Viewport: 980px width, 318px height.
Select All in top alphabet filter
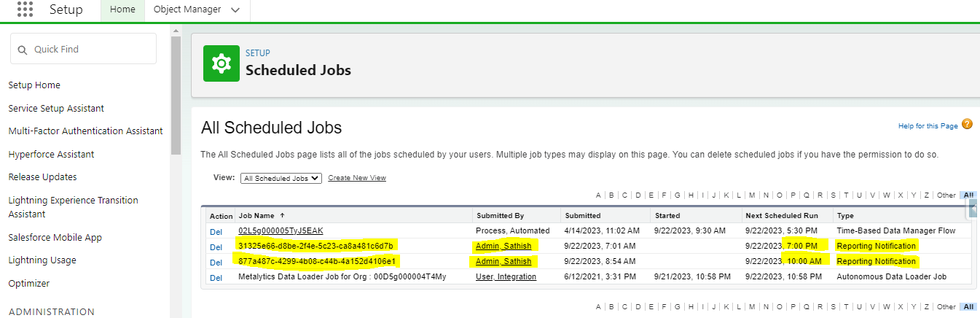(968, 195)
